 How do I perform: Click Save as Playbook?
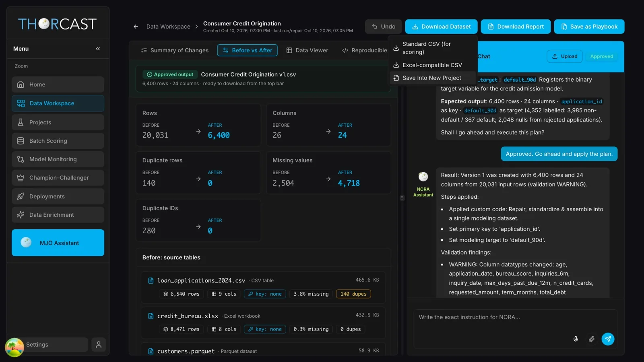(x=589, y=27)
